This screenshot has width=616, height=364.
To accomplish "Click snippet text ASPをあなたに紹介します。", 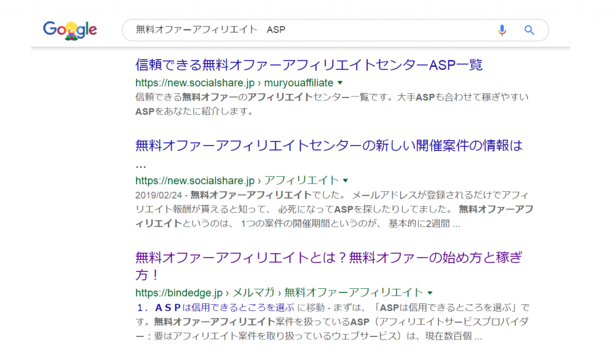I will coord(194,112).
